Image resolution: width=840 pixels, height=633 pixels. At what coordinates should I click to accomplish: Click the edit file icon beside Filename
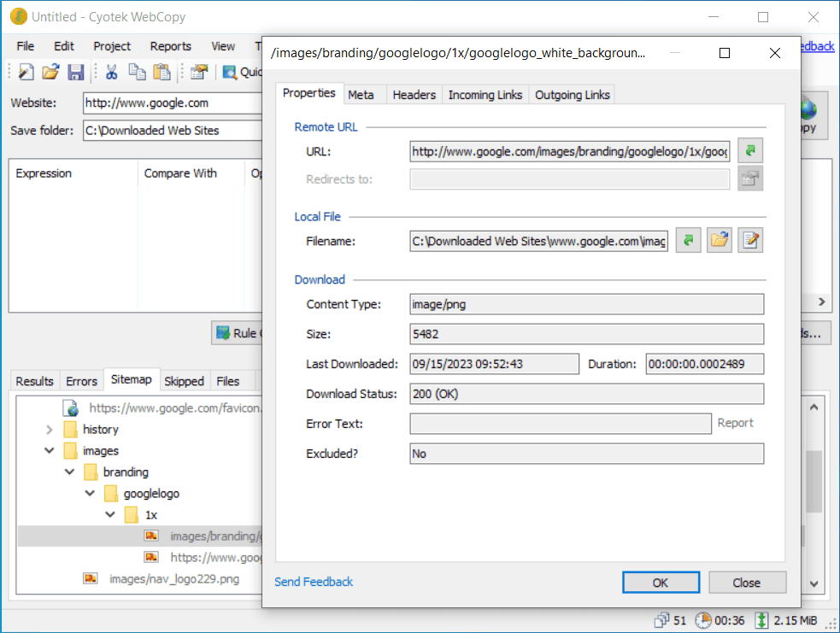click(x=751, y=241)
